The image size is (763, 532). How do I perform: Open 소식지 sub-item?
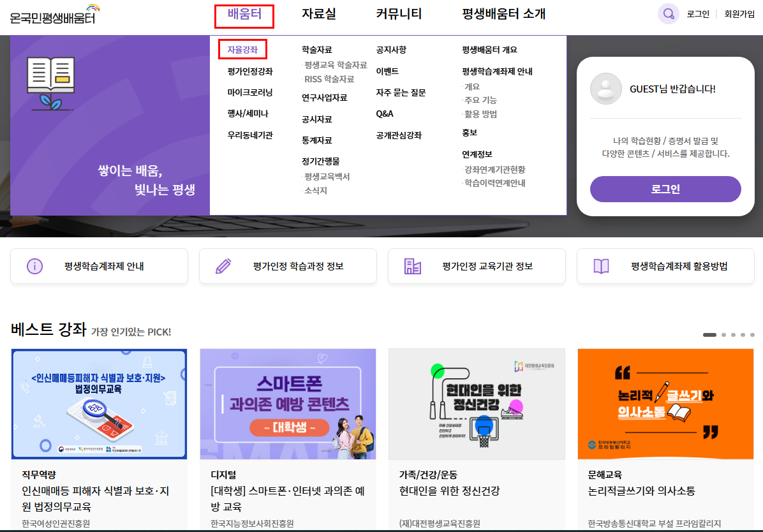315,190
